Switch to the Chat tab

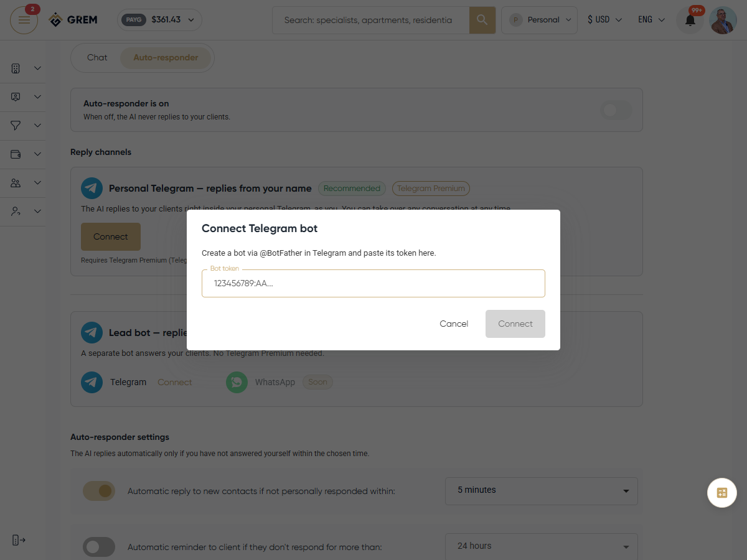[97, 58]
